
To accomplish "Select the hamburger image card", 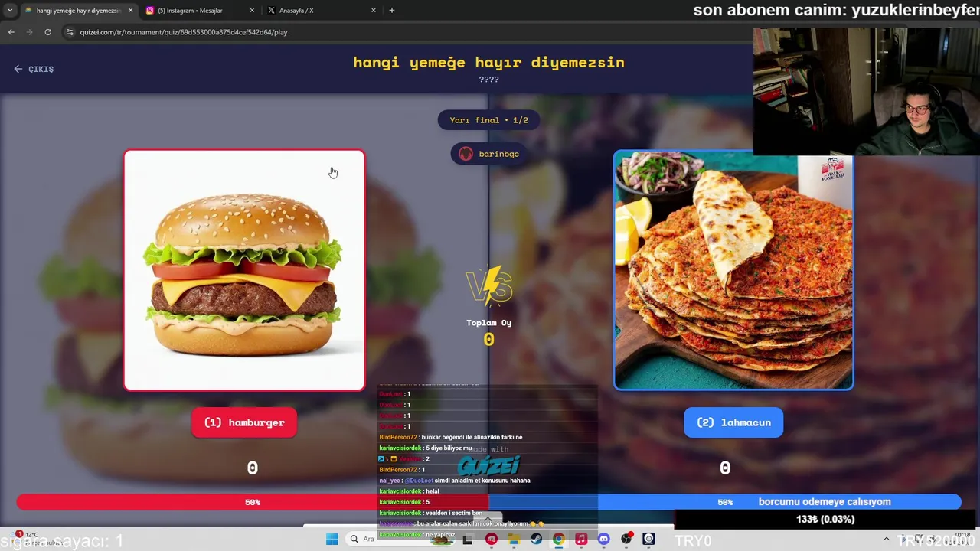I will (x=244, y=270).
